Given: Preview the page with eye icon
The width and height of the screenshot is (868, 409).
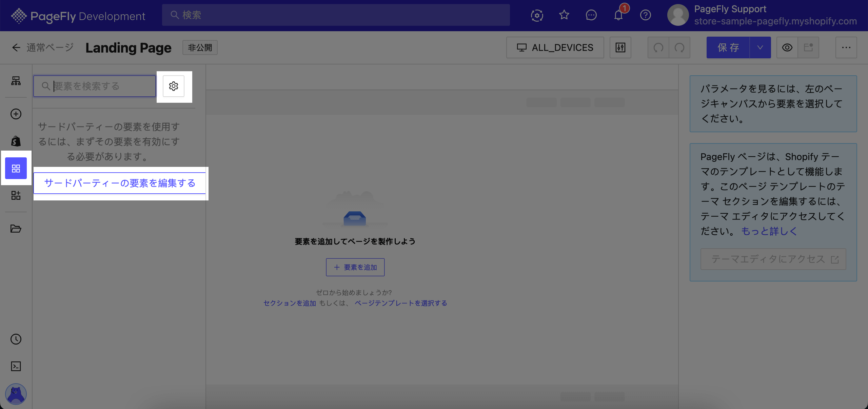Looking at the screenshot, I should tap(787, 47).
